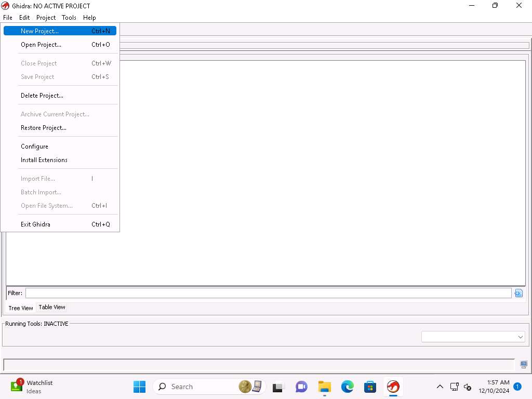Open Microsoft Store from the taskbar

click(370, 387)
